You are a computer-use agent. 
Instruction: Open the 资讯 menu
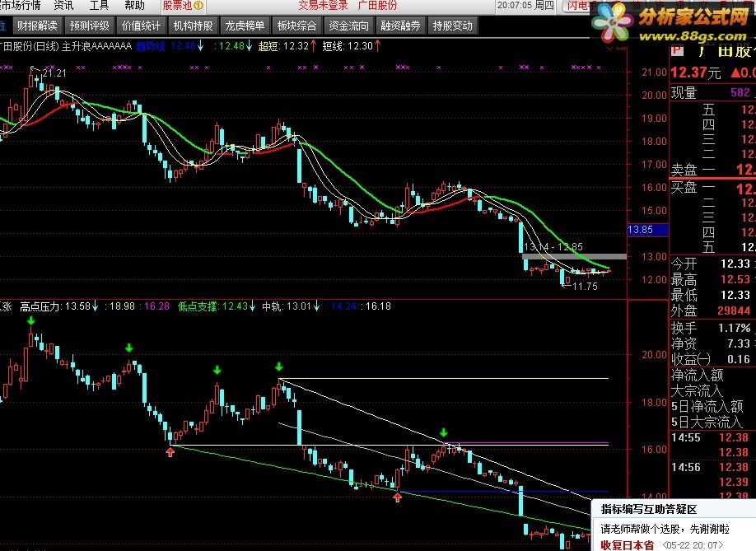pos(63,5)
